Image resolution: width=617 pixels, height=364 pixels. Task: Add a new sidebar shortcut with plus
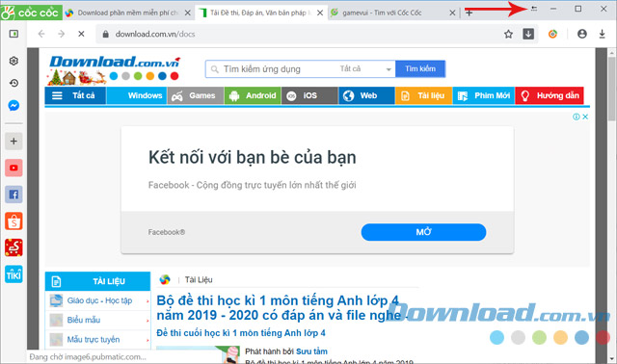coord(13,142)
